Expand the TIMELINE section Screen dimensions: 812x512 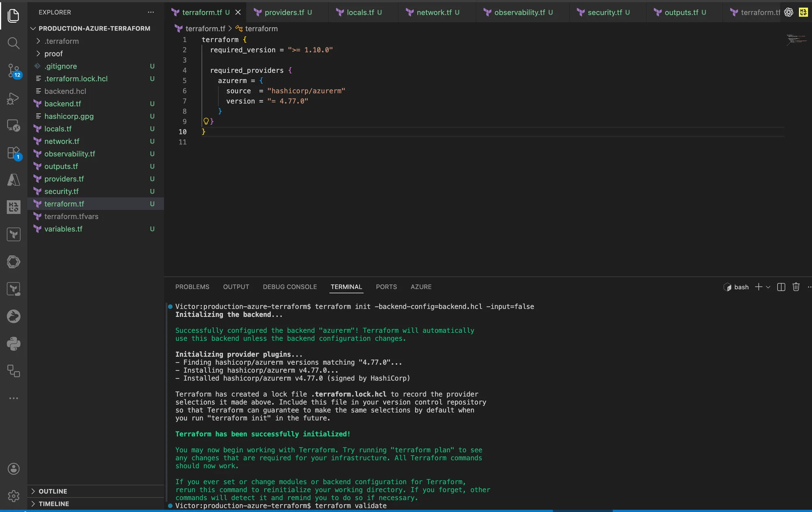coord(96,504)
